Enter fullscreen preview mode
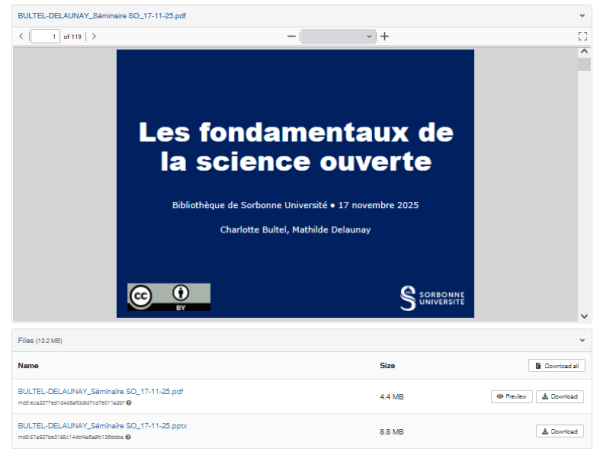The width and height of the screenshot is (600, 455). pyautogui.click(x=582, y=36)
